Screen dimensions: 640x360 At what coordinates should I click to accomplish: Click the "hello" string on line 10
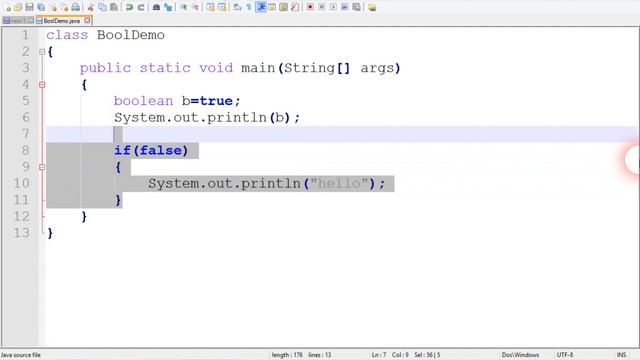[340, 184]
